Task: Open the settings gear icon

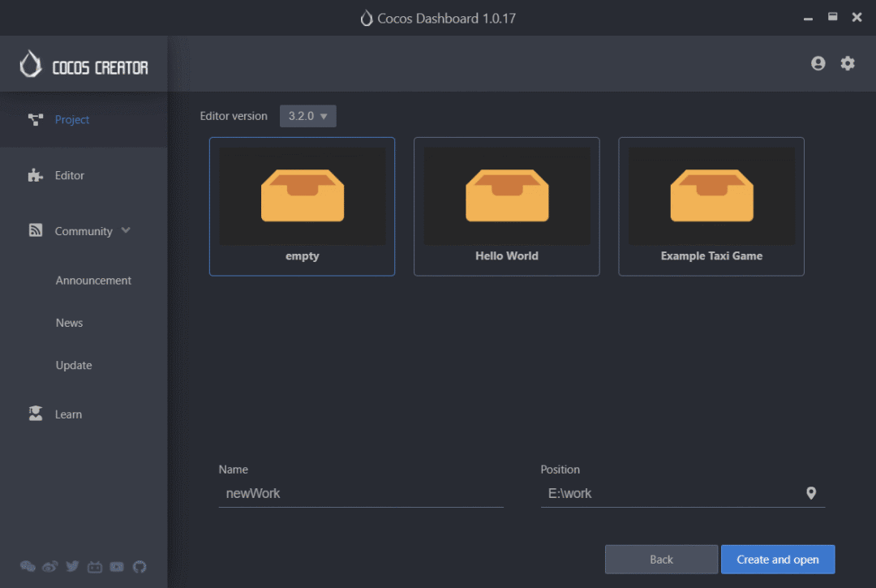Action: [x=848, y=62]
